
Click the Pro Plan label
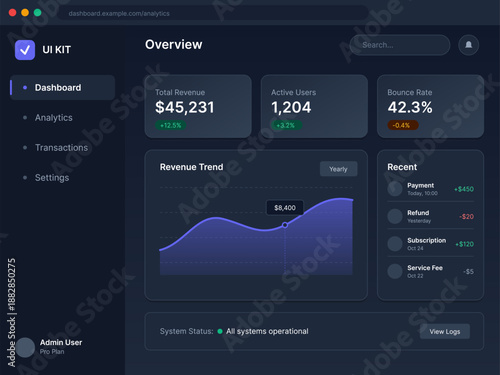tap(52, 352)
